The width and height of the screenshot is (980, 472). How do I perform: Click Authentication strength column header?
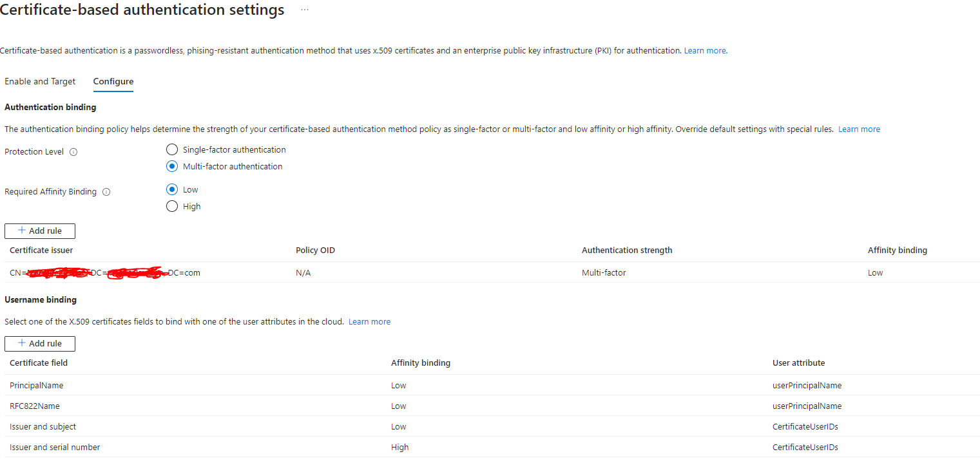[x=627, y=250]
